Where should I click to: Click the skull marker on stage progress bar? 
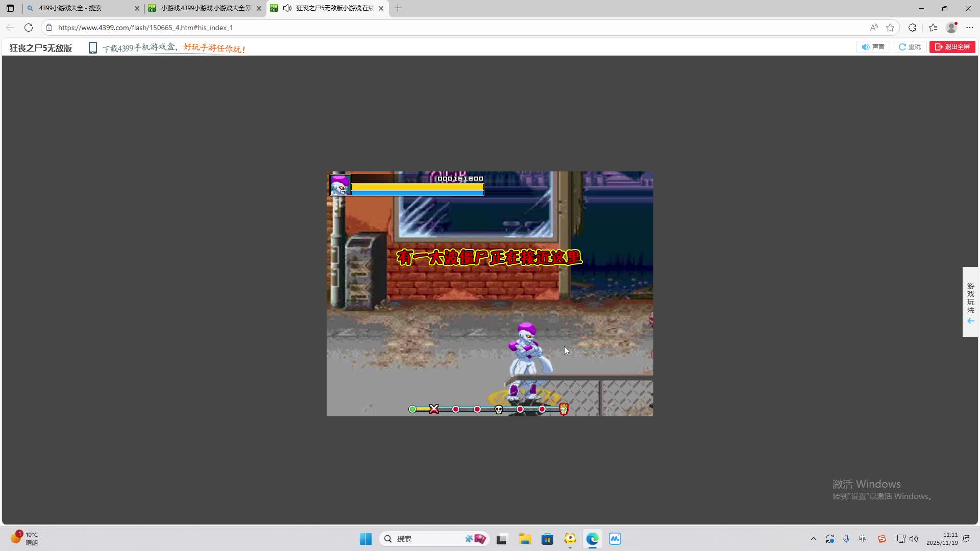coord(499,409)
